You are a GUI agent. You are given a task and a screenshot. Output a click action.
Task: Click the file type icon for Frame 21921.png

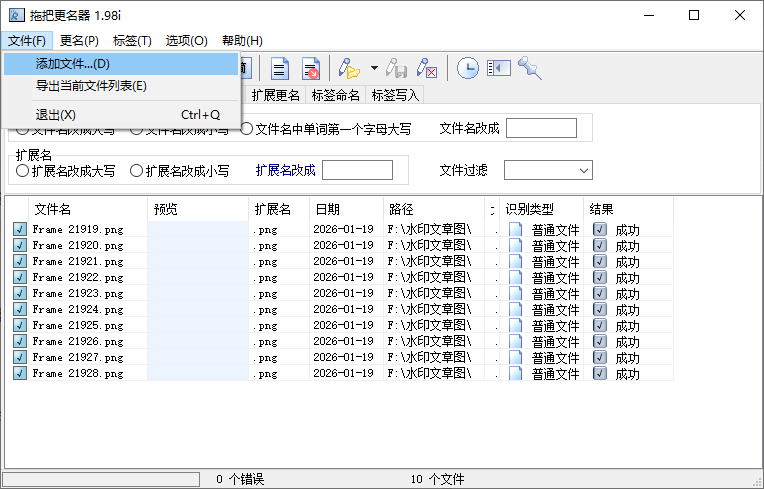(516, 261)
